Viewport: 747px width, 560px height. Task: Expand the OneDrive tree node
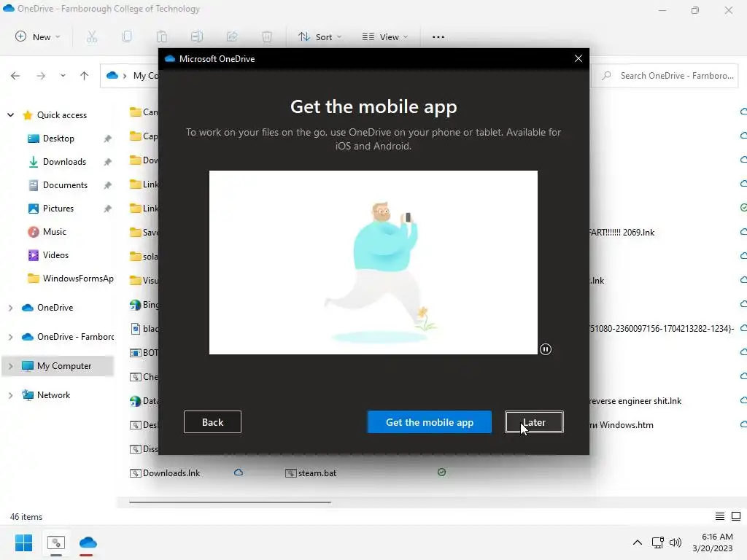pos(10,308)
